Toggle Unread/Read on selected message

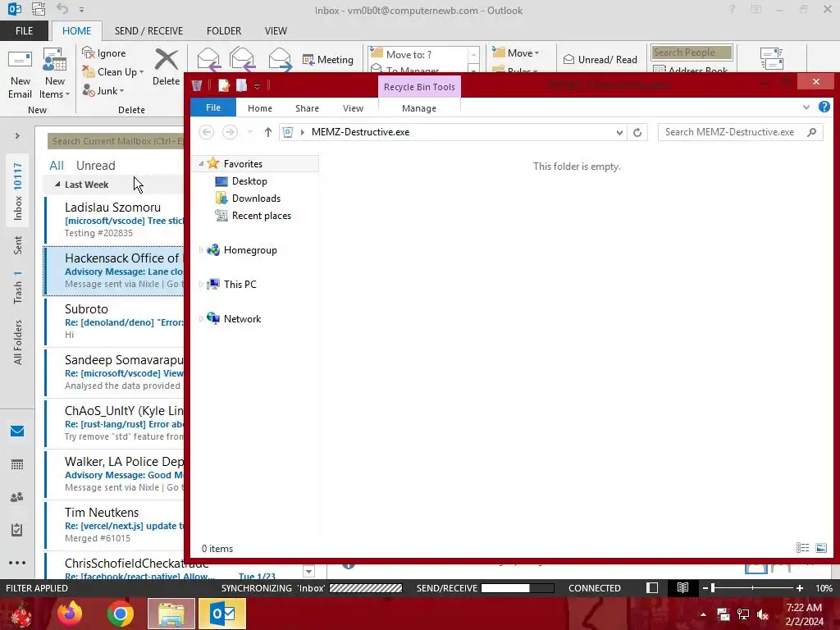tap(600, 59)
